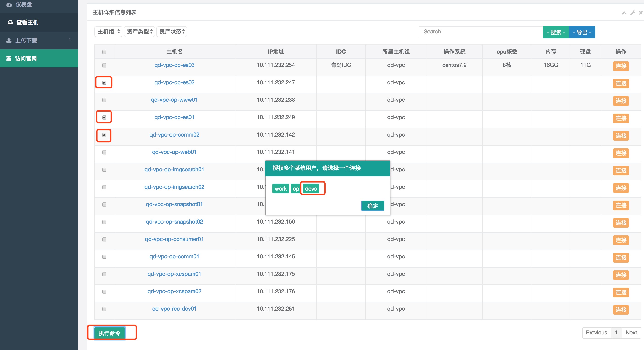The width and height of the screenshot is (644, 350).
Task: Click the host drive icon beside 查看主机
Action: pos(10,22)
